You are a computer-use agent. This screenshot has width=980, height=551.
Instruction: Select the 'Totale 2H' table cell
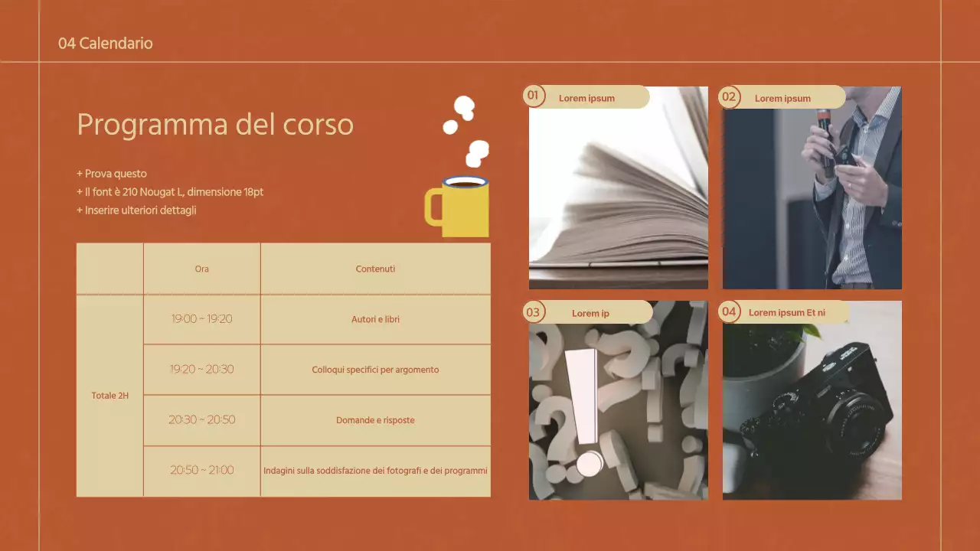point(109,396)
